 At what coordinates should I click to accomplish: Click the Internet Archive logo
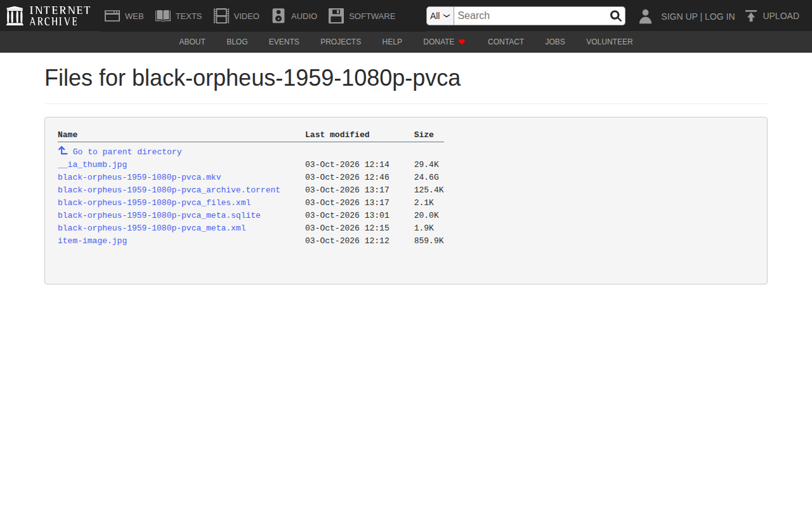coord(48,16)
